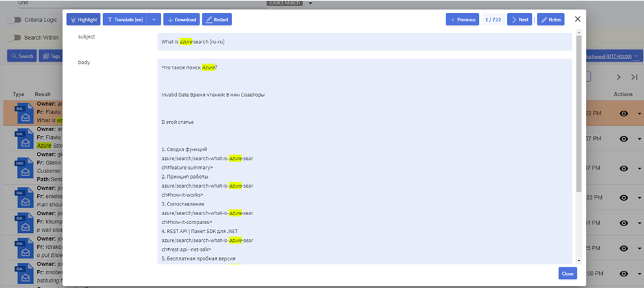This screenshot has width=644, height=288.
Task: Click EML file icon of Azure Storage row
Action: tap(25, 139)
